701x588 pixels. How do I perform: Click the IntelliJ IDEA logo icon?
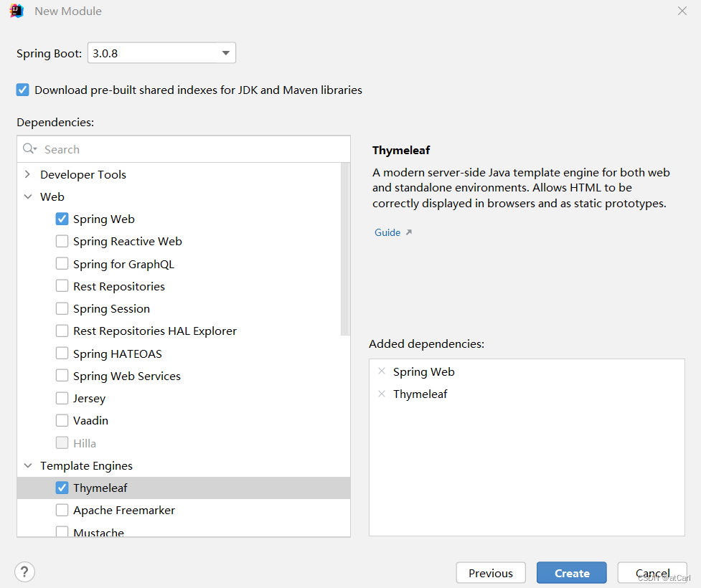17,11
